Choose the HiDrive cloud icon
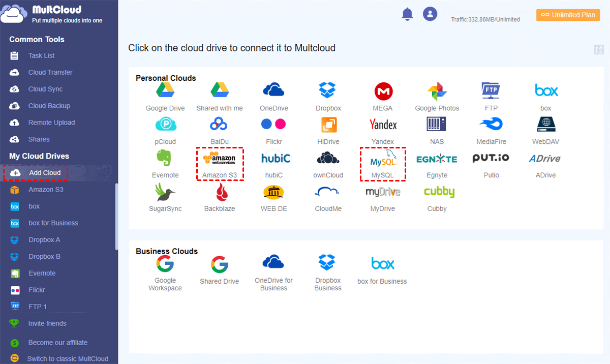610x364 pixels. pyautogui.click(x=328, y=130)
